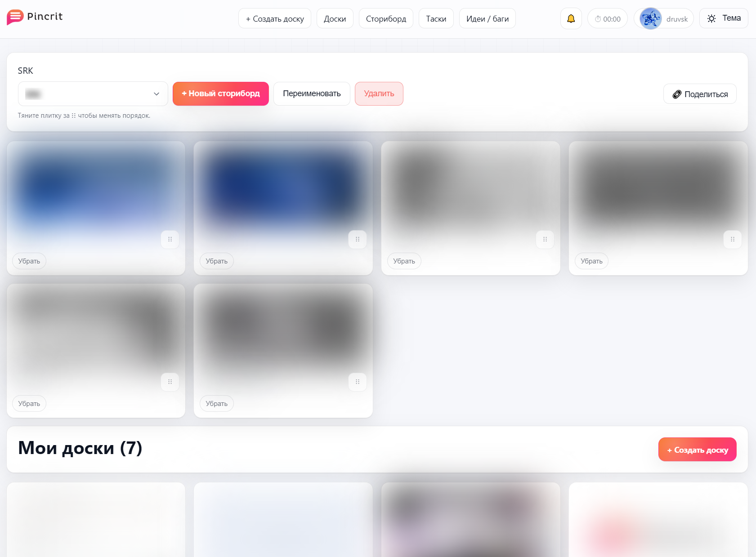Collapse the storyboard picker combo box

pos(93,94)
